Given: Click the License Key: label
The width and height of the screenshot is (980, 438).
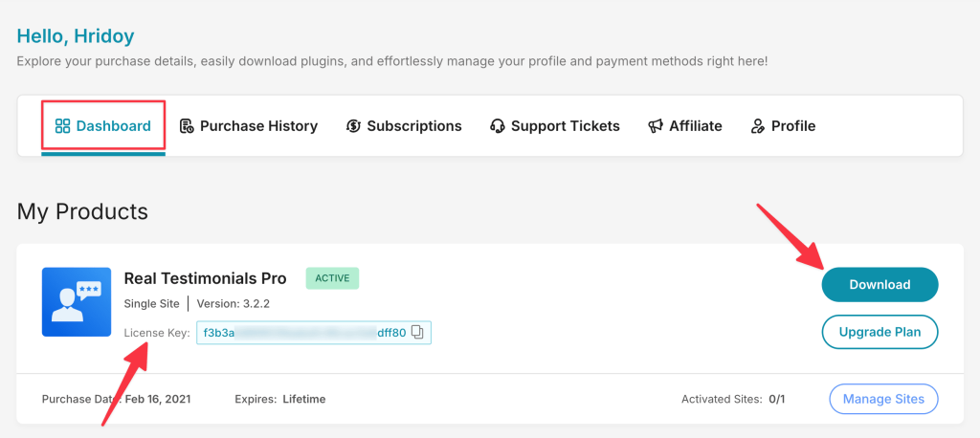Looking at the screenshot, I should [x=157, y=333].
